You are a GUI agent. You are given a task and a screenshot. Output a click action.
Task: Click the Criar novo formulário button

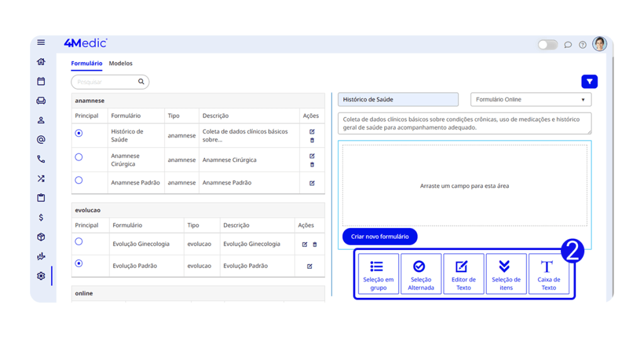380,237
